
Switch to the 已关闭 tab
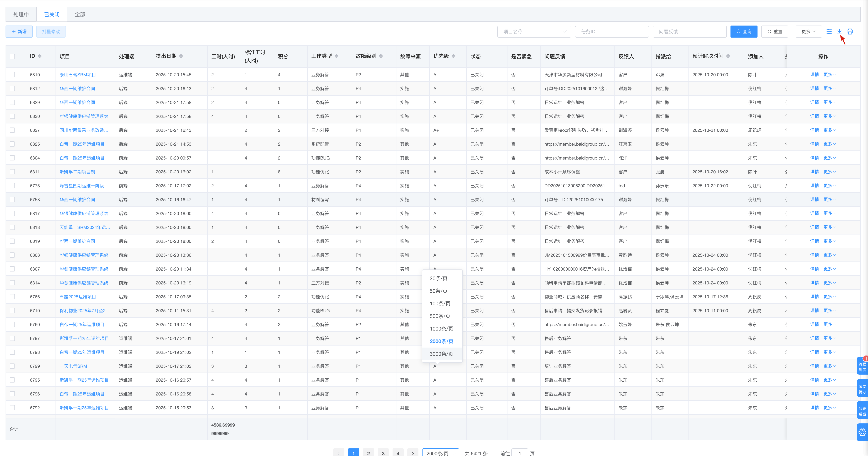click(x=52, y=14)
